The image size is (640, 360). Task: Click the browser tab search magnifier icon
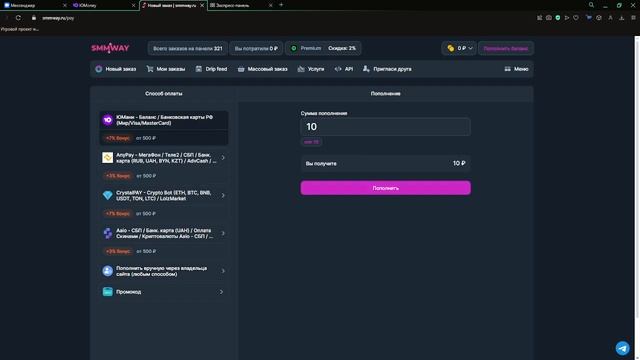coord(591,5)
